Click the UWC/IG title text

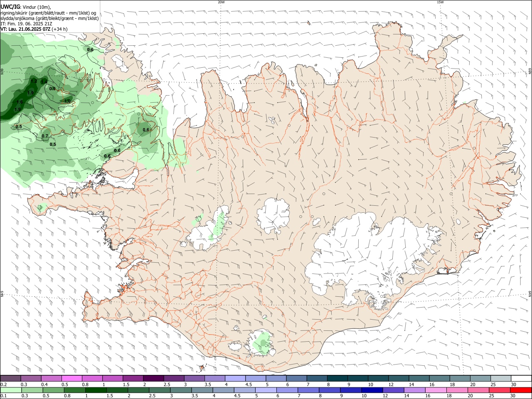(x=10, y=7)
